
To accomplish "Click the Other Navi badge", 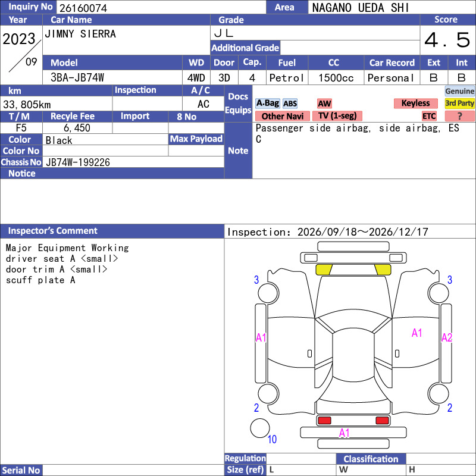I will 282,116.
